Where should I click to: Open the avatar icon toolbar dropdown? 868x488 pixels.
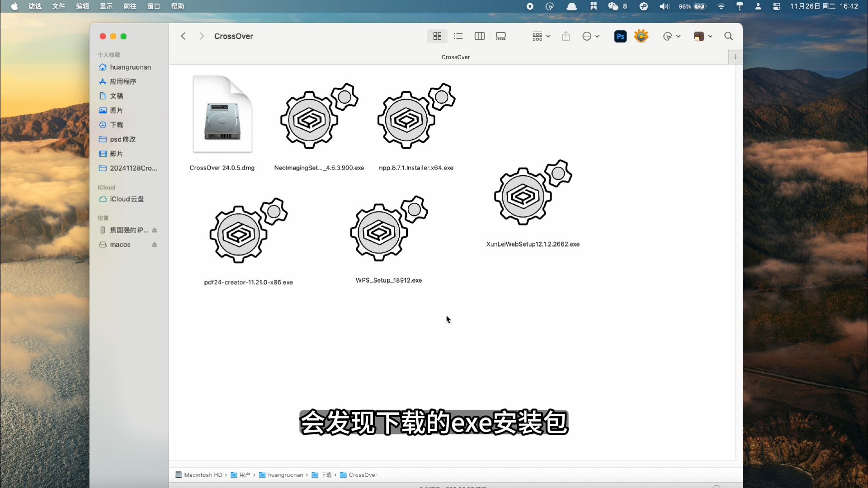(703, 36)
